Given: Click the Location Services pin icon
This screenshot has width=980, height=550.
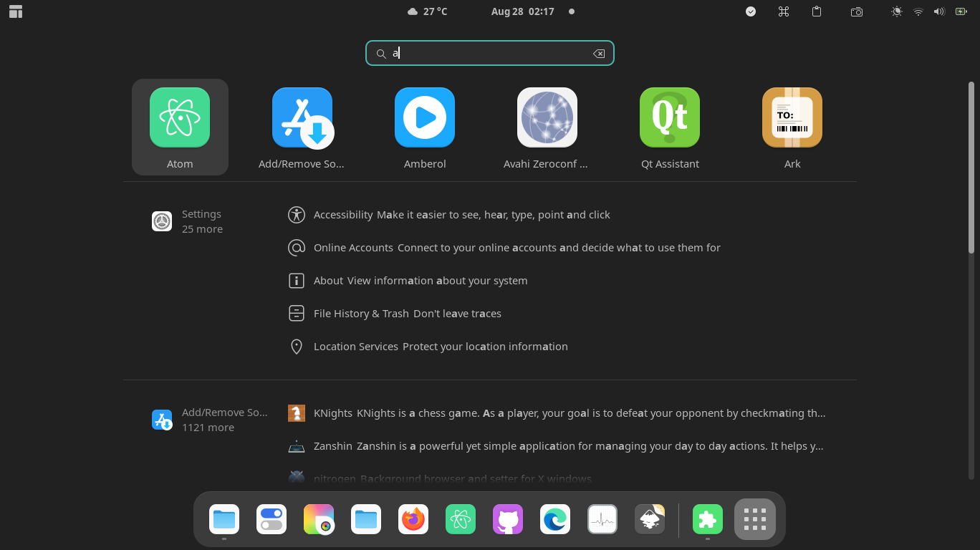Looking at the screenshot, I should tap(297, 347).
